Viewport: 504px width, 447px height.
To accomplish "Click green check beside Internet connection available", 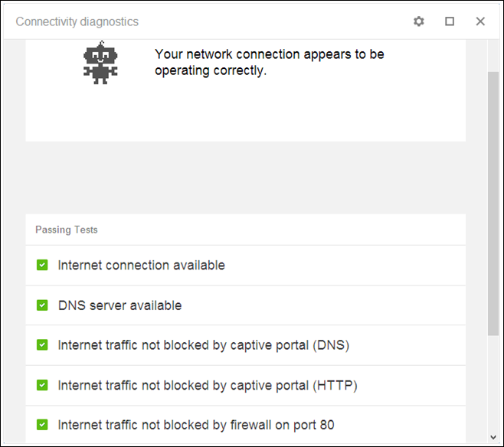I will pos(42,265).
